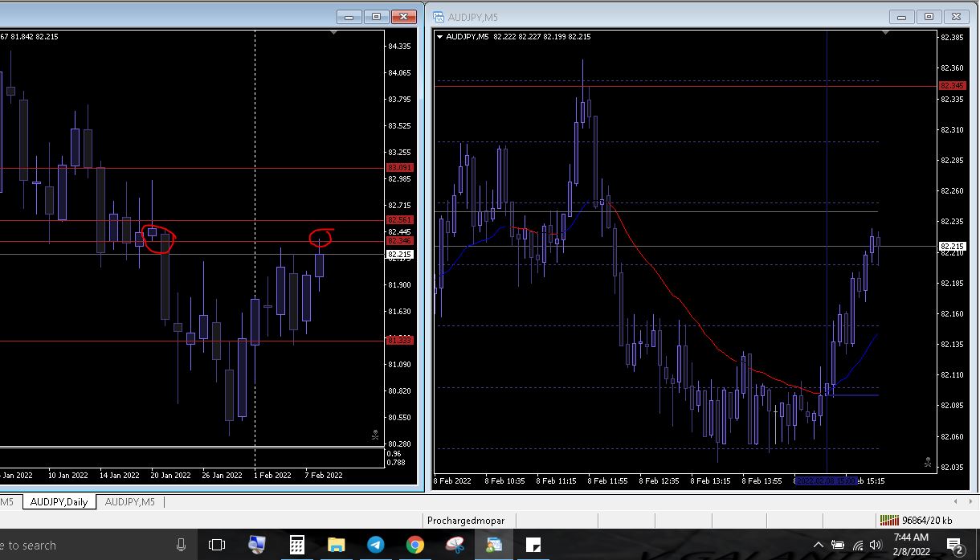
Task: Select the 82.345 red price label on M5 chart
Action: click(952, 85)
